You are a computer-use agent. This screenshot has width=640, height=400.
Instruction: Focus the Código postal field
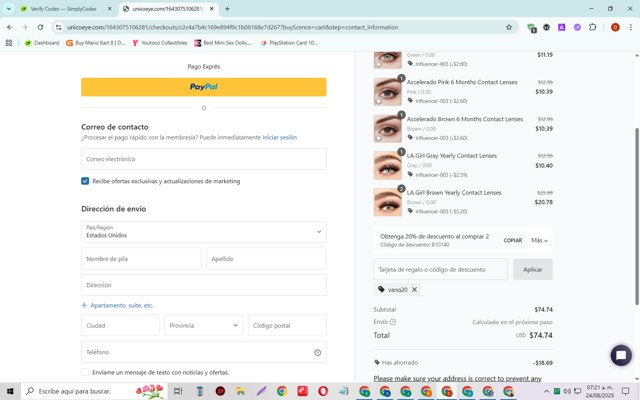(x=287, y=325)
